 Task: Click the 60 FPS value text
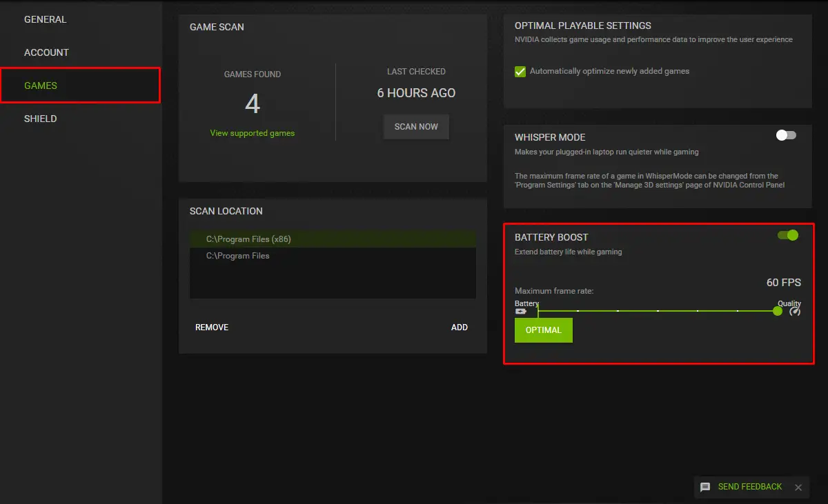coord(784,283)
